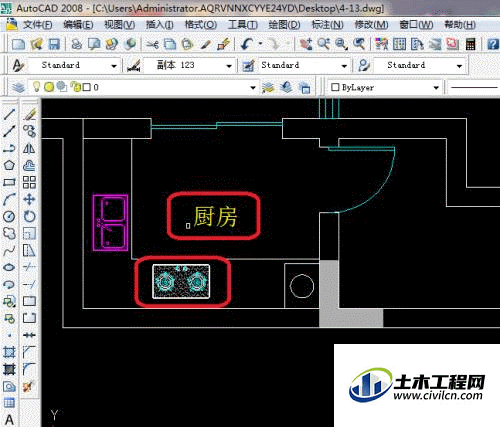Click the Match Properties brush icon
This screenshot has height=427, width=500.
tap(206, 44)
